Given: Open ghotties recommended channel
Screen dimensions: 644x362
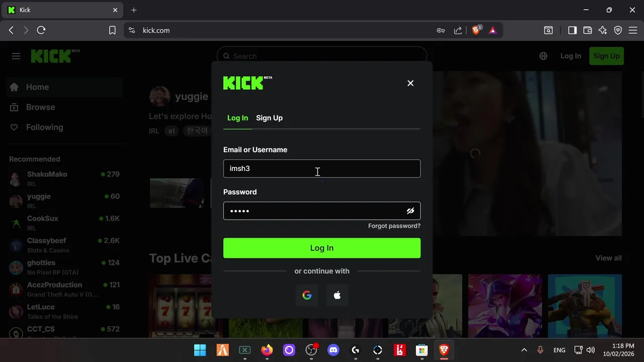Looking at the screenshot, I should [x=64, y=267].
